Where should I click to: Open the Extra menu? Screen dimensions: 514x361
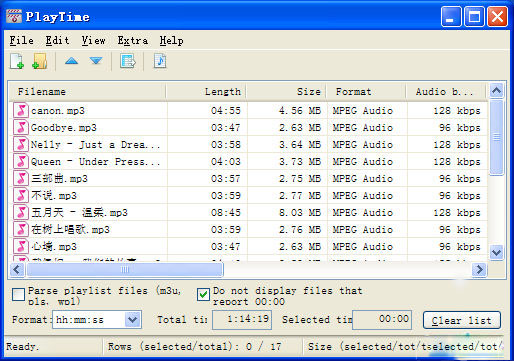[133, 41]
